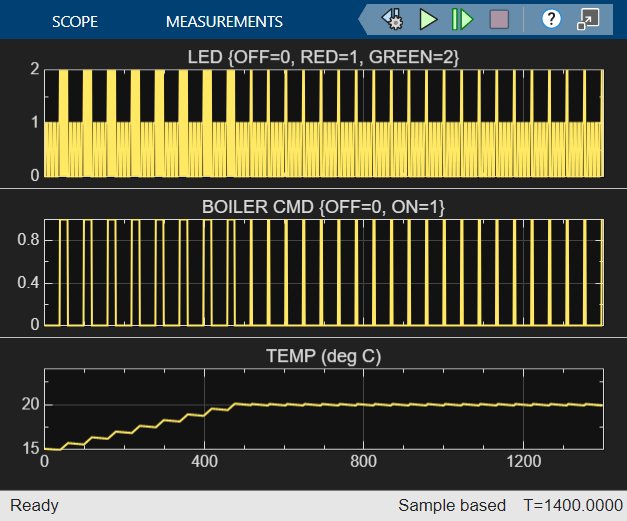Screen dimensions: 627x521
Task: Open help with the question mark icon
Action: [x=551, y=19]
